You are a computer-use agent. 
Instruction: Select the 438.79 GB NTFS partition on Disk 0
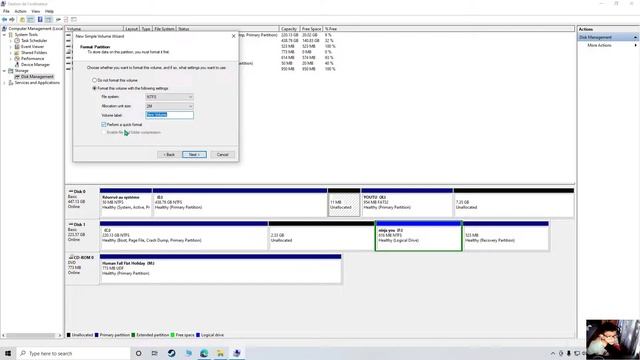tap(240, 202)
